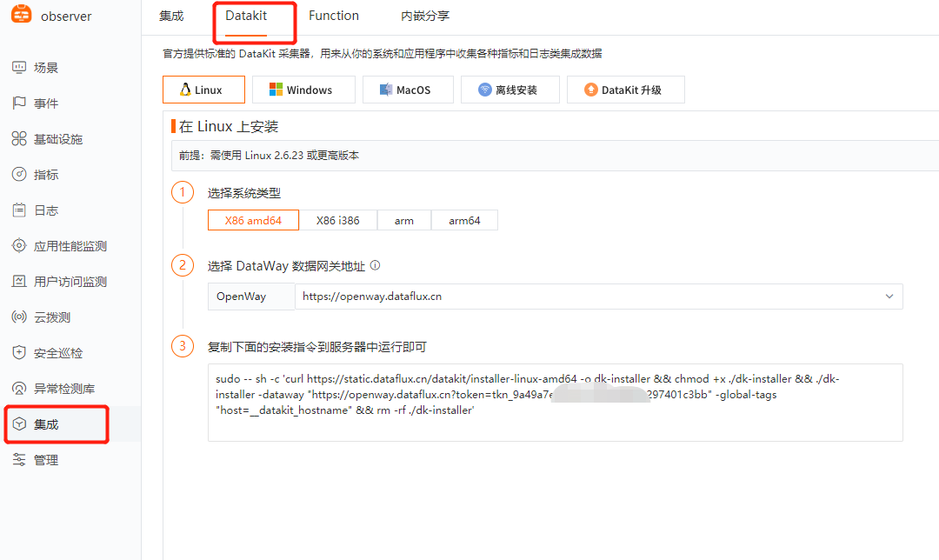Screen dimensions: 939x560
Task: Select the Windows install tab
Action: (303, 90)
